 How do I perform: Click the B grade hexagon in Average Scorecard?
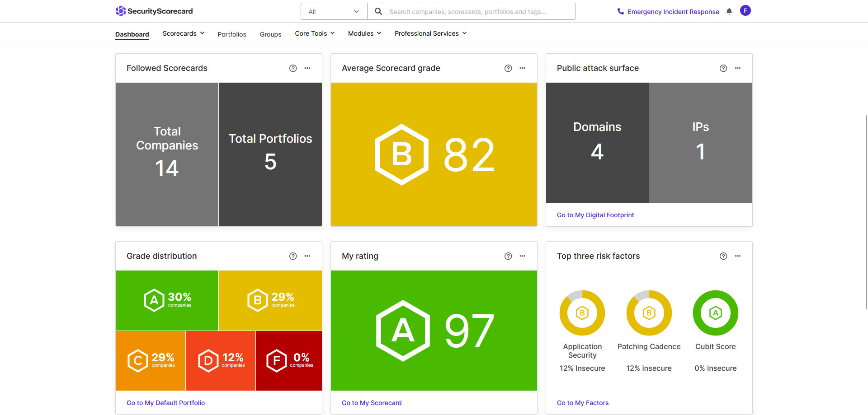[401, 154]
